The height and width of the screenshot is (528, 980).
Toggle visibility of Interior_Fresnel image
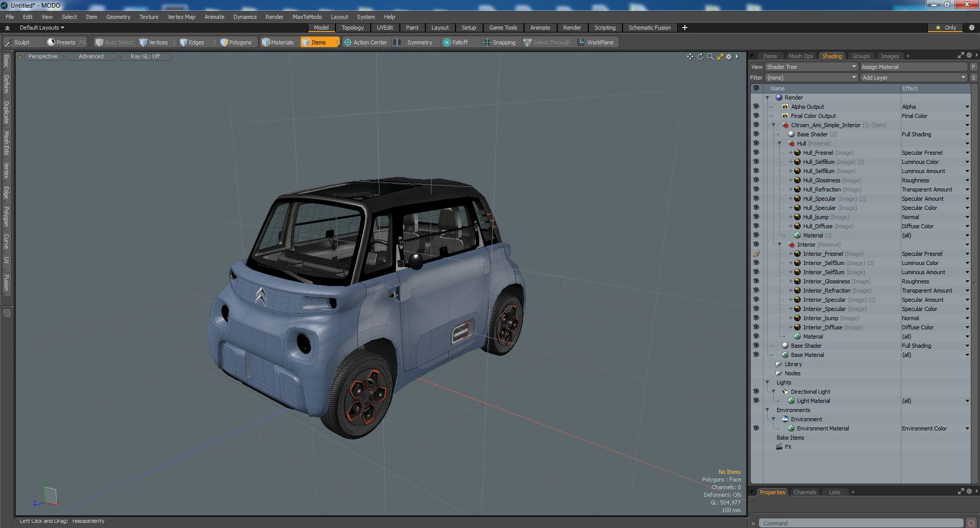click(756, 254)
